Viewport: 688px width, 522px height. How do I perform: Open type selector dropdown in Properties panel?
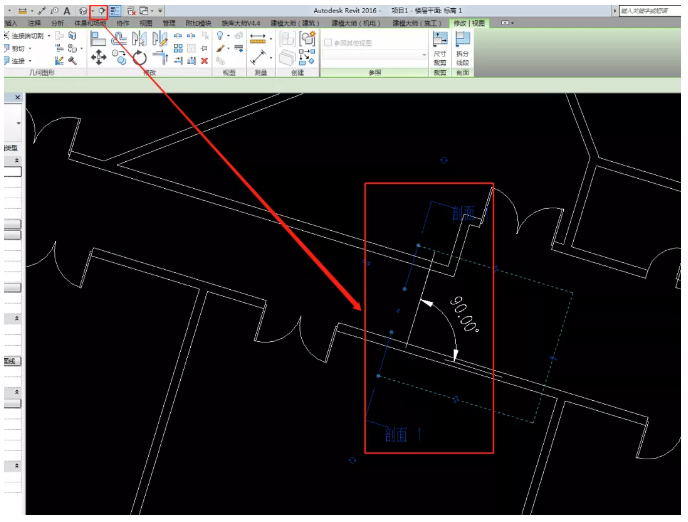[18, 123]
